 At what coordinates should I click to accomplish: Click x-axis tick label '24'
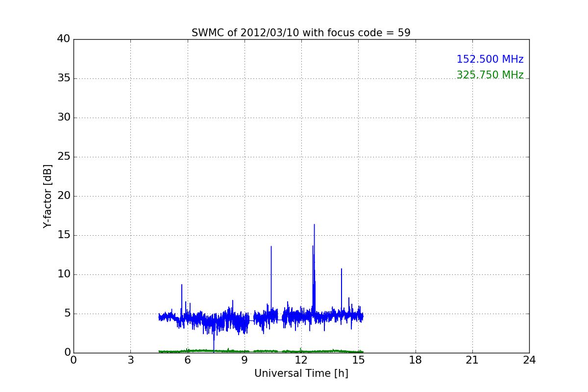pyautogui.click(x=529, y=360)
